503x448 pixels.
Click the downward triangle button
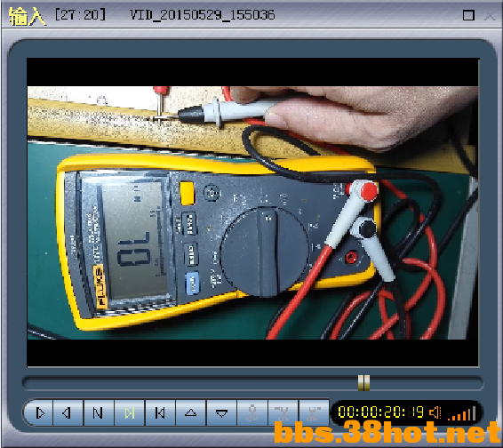coord(221,412)
